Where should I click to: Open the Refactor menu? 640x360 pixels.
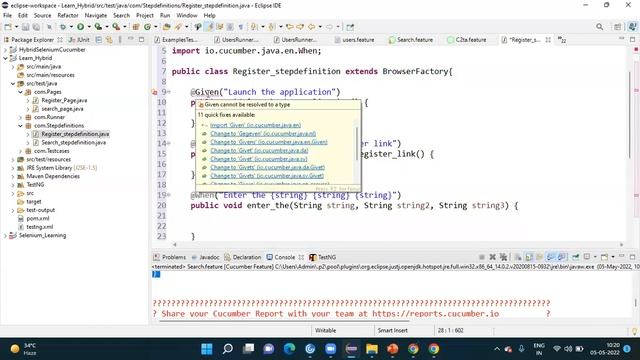(68, 15)
